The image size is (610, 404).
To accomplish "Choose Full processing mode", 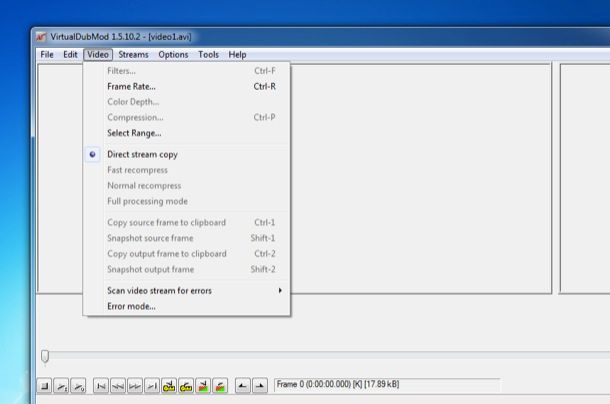I will [x=188, y=201].
